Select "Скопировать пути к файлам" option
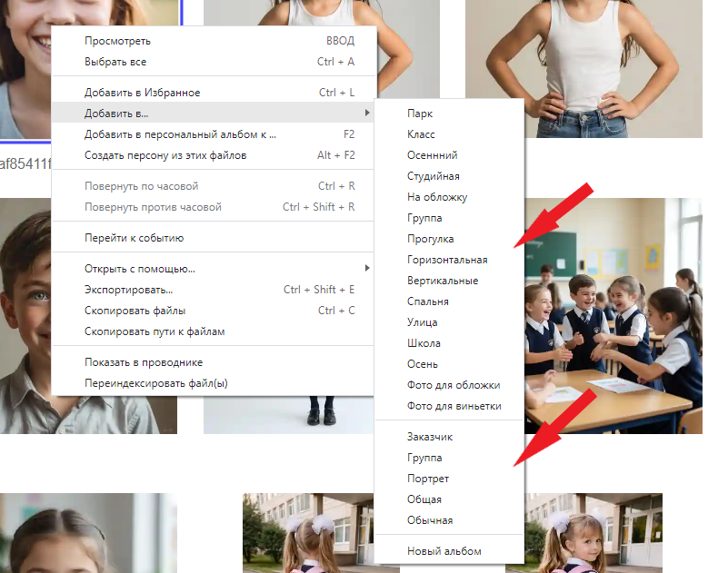 tap(155, 331)
